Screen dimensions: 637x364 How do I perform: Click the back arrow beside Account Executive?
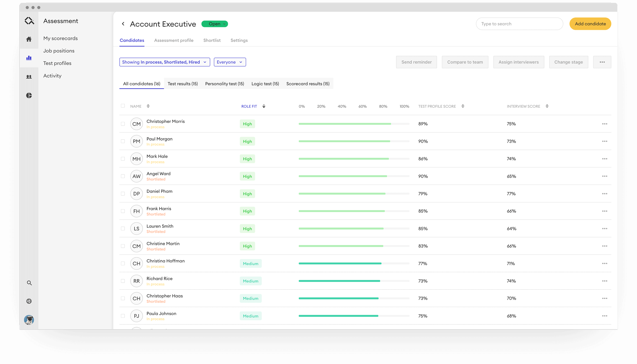tap(123, 24)
